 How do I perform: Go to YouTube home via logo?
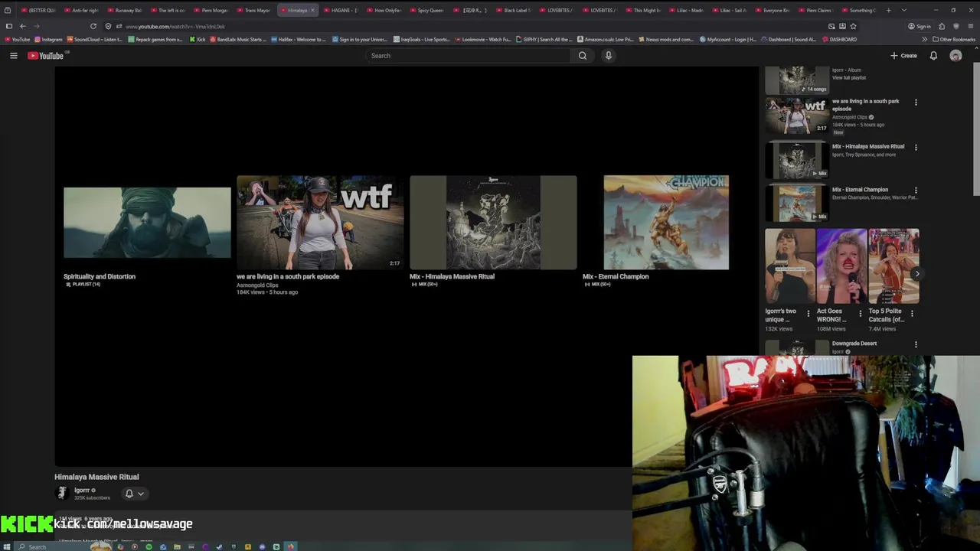[46, 56]
